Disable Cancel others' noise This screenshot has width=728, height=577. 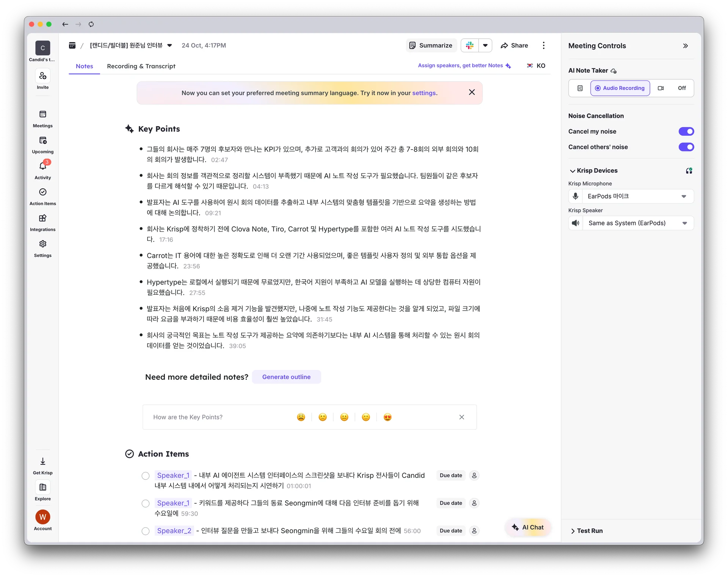click(686, 147)
